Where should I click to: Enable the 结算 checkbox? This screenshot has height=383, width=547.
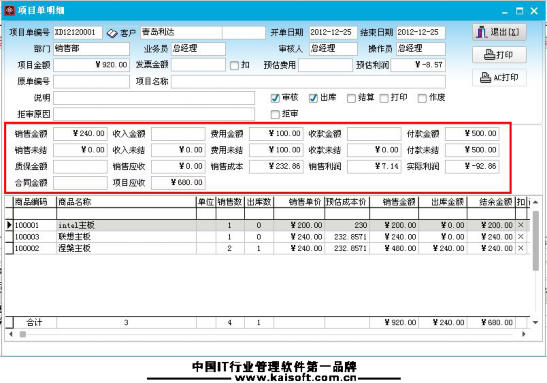point(351,98)
